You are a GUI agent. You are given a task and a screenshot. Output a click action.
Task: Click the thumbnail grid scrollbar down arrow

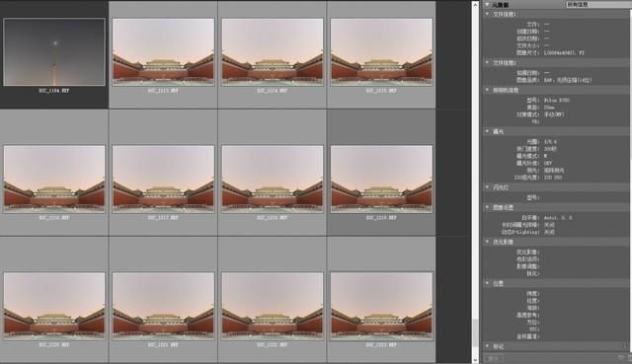pos(475,360)
